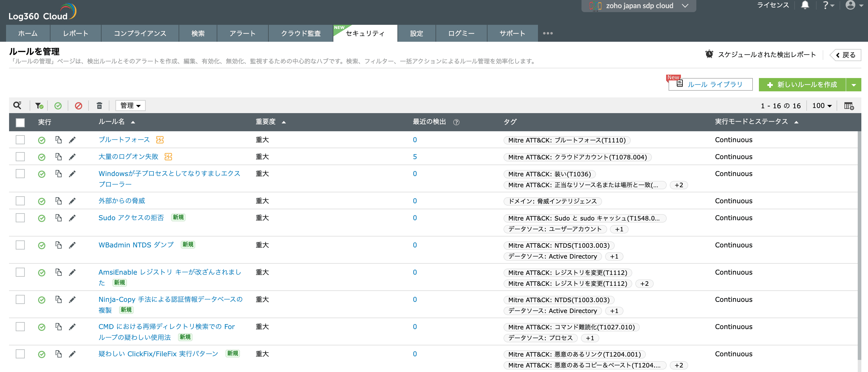Check the Ninja-Copy row checkbox
This screenshot has height=372, width=868.
[x=20, y=299]
